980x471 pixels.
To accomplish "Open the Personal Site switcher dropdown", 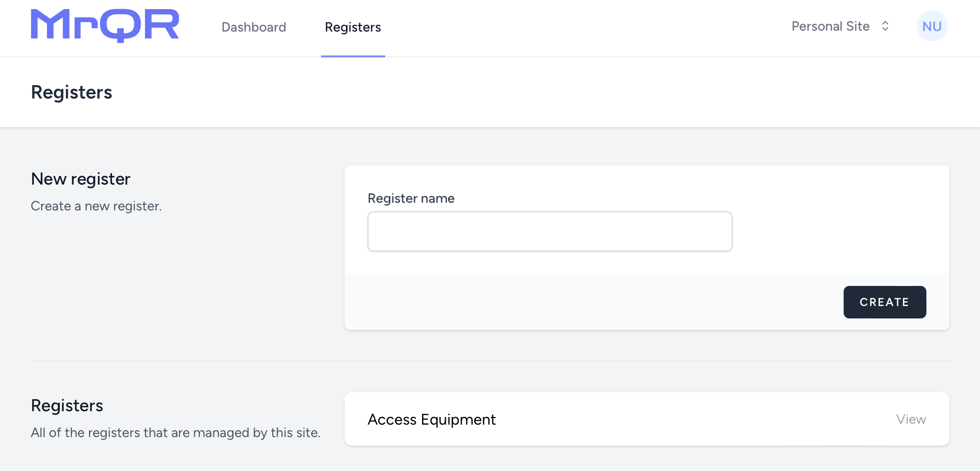I will pyautogui.click(x=840, y=26).
